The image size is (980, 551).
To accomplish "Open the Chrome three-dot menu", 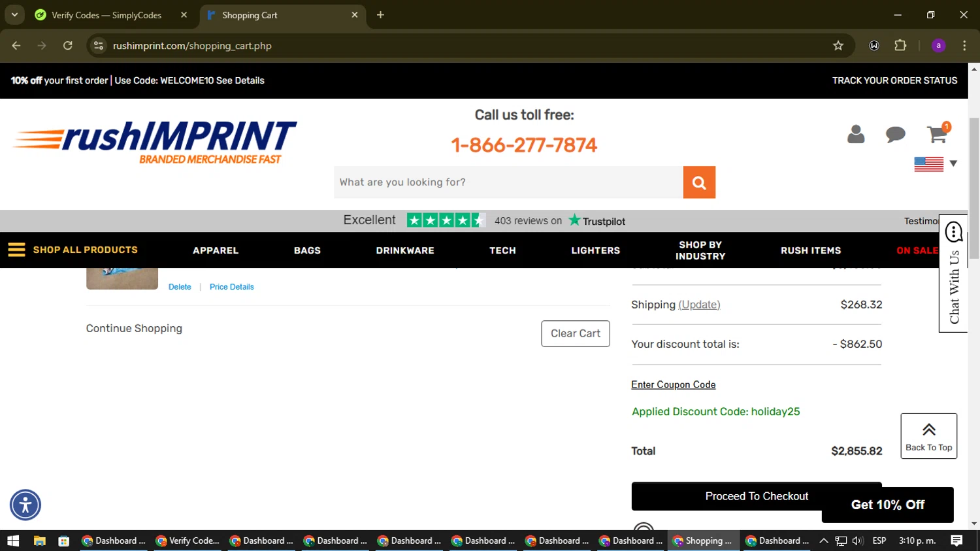I will tap(964, 46).
